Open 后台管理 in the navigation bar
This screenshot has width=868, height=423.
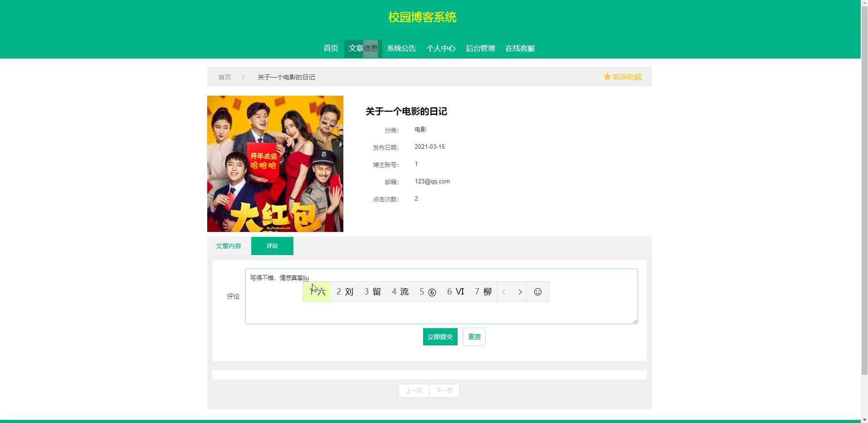[480, 49]
